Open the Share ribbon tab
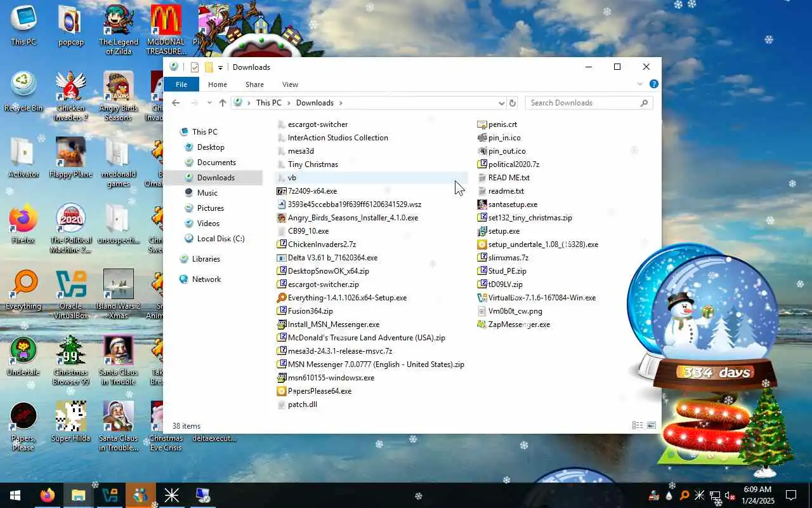 [254, 84]
